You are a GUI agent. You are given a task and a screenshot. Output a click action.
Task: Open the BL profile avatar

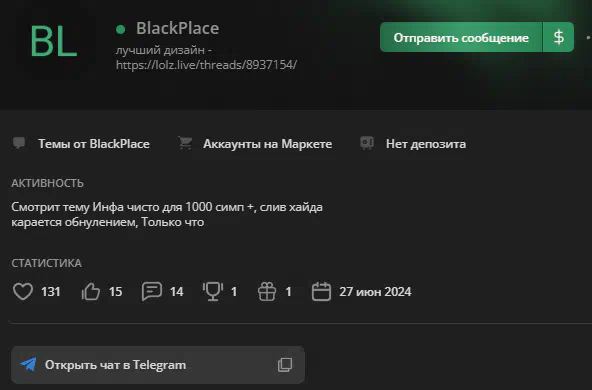54,42
